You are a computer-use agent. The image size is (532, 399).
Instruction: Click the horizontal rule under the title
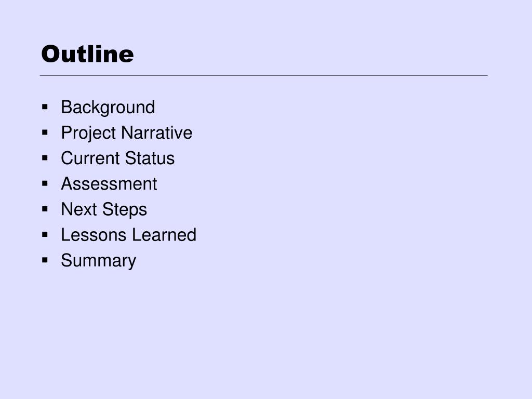point(263,75)
